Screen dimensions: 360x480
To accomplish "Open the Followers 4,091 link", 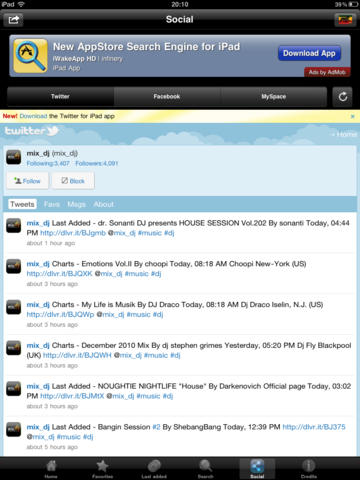I will [97, 163].
